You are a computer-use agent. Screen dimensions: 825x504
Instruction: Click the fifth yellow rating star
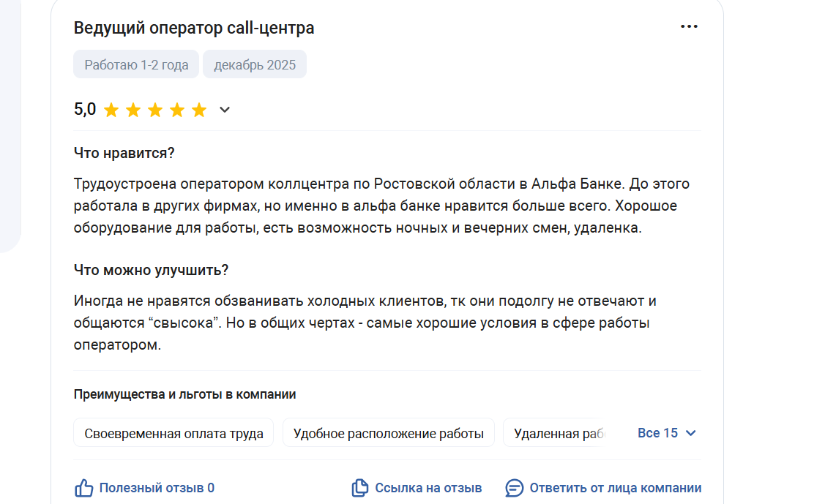pos(199,110)
